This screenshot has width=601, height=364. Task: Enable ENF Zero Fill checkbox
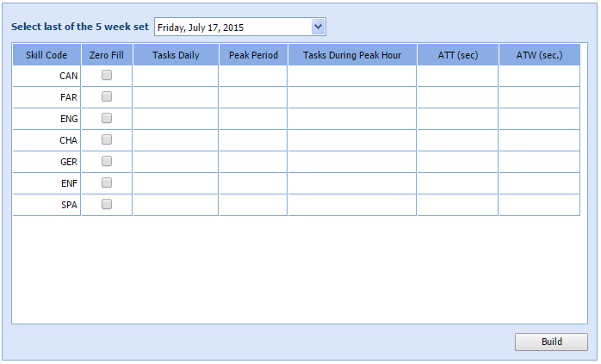coord(107,183)
